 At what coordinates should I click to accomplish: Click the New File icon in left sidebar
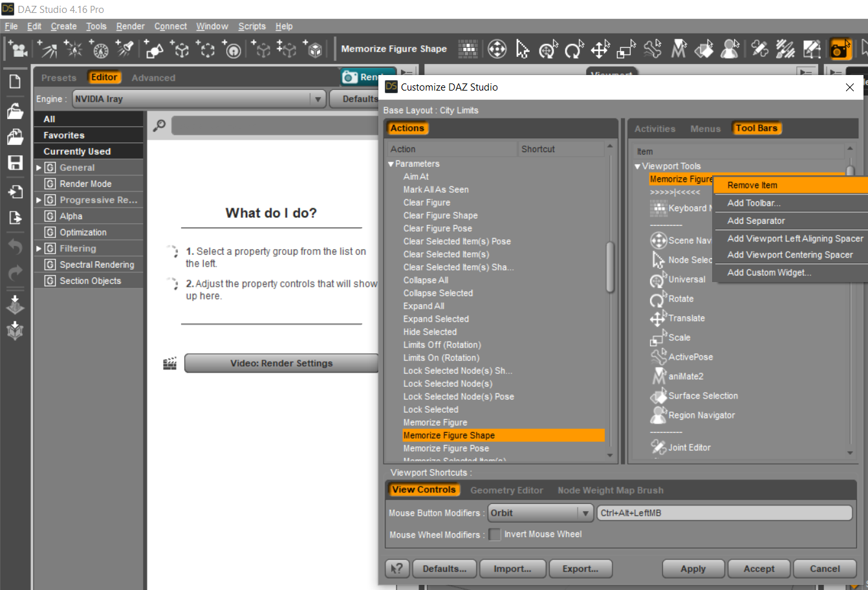coord(15,82)
